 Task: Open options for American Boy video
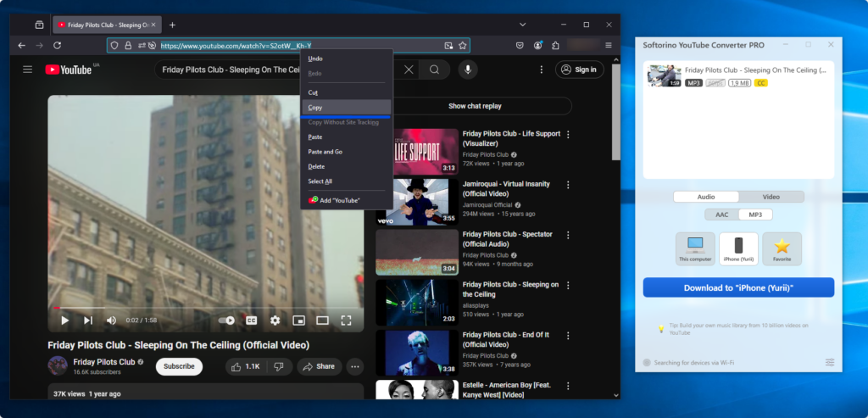[567, 387]
